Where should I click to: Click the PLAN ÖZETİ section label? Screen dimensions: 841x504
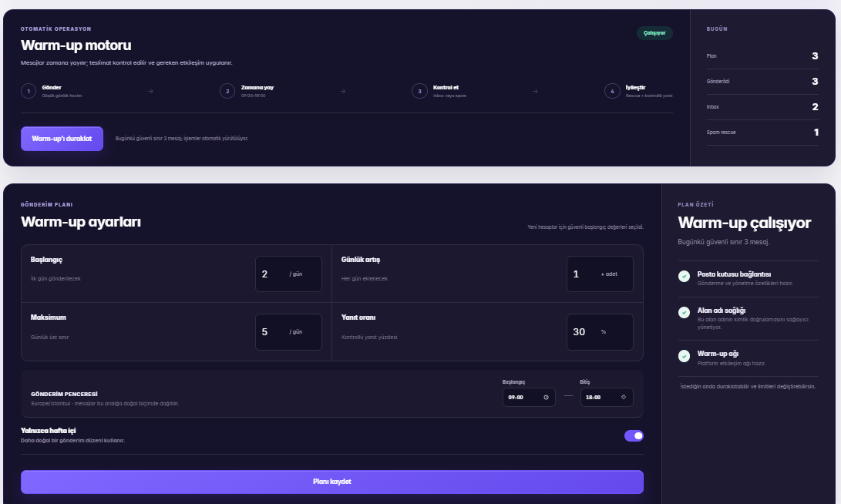point(695,205)
